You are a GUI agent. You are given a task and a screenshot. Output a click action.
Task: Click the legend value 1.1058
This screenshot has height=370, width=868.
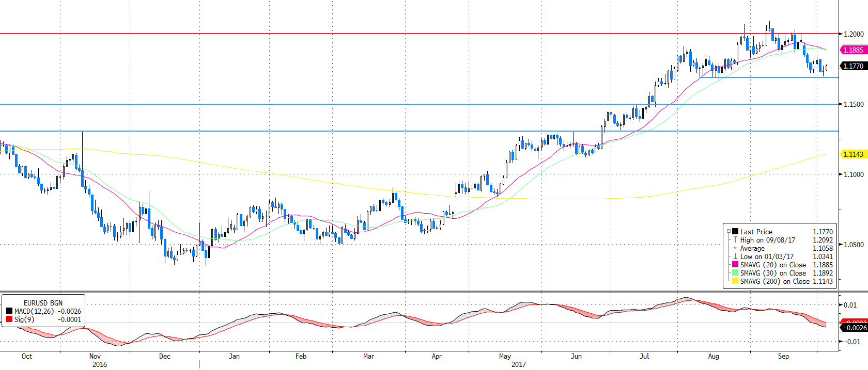(823, 248)
